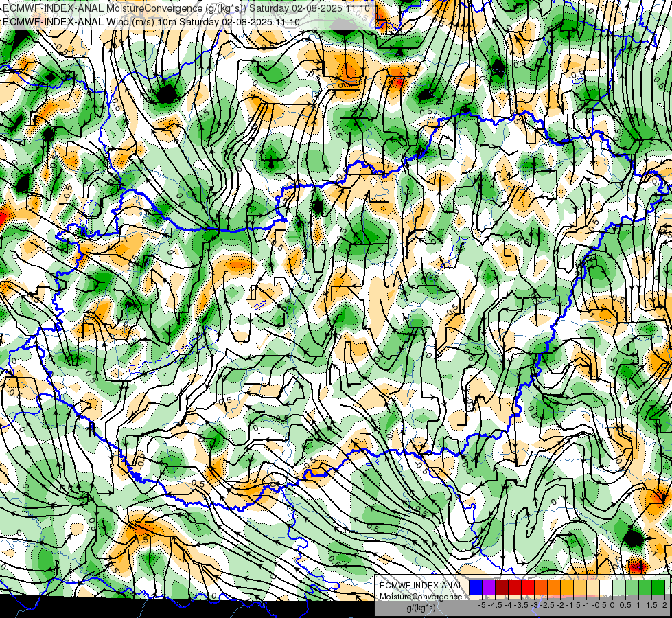Screen dimensions: 672x618
Task: Click the Wind (m/s) 10m title line
Action: (151, 22)
